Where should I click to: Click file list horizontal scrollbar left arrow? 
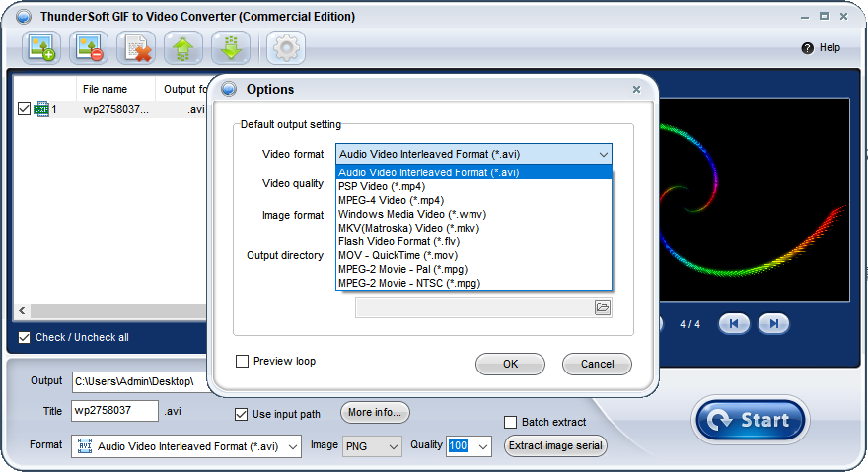pos(22,311)
